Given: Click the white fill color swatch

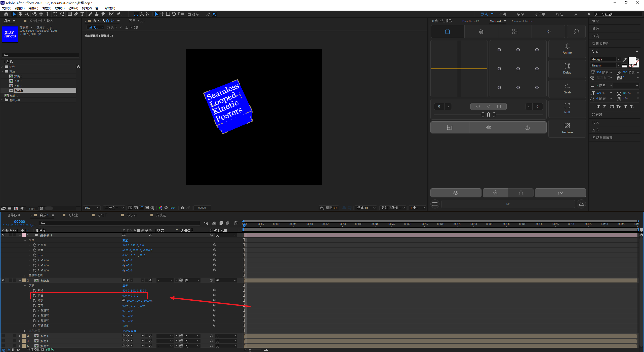Looking at the screenshot, I should tap(632, 61).
